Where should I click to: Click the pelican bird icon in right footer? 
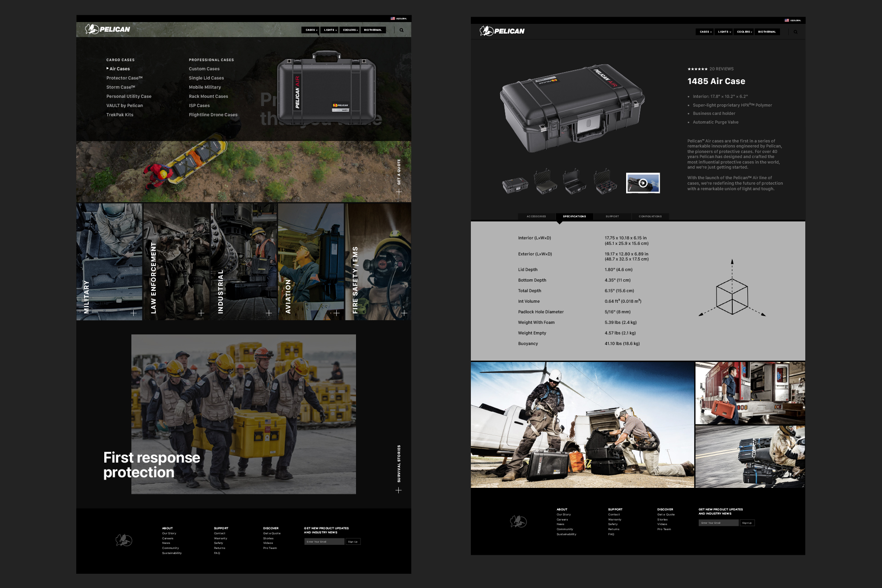click(518, 521)
